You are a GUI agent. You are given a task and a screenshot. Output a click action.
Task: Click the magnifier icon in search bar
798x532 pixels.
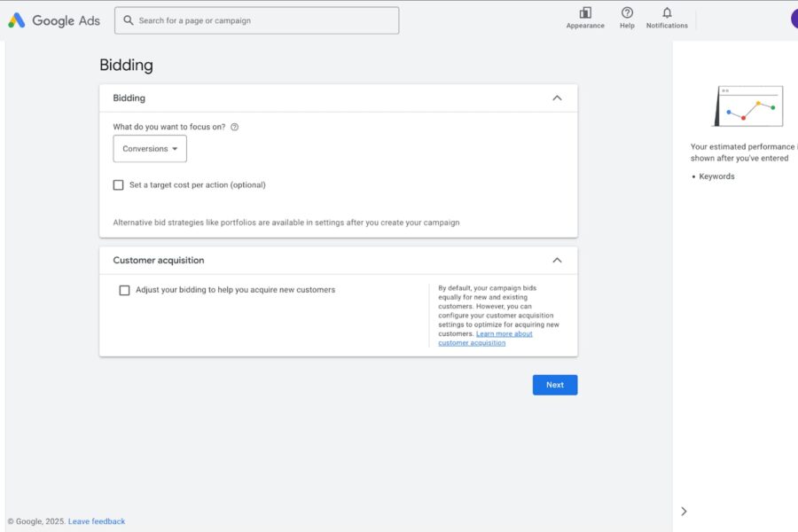click(x=129, y=20)
